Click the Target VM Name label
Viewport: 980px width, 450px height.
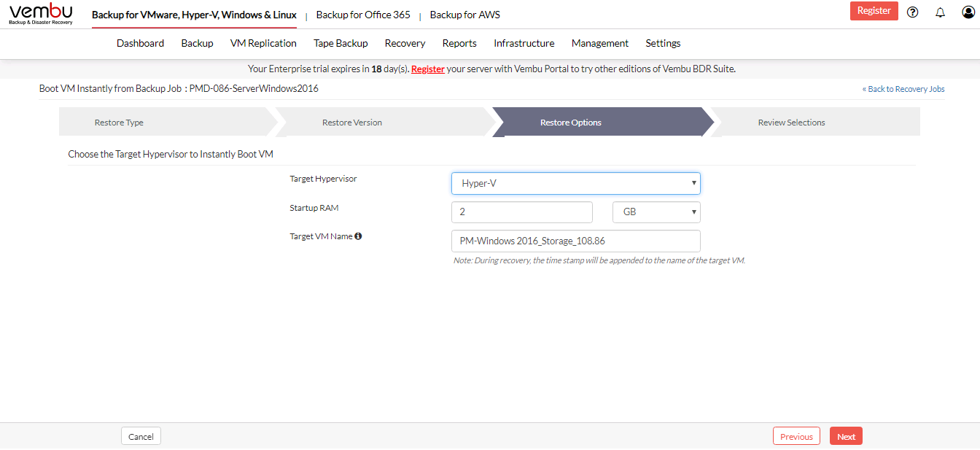tap(322, 236)
